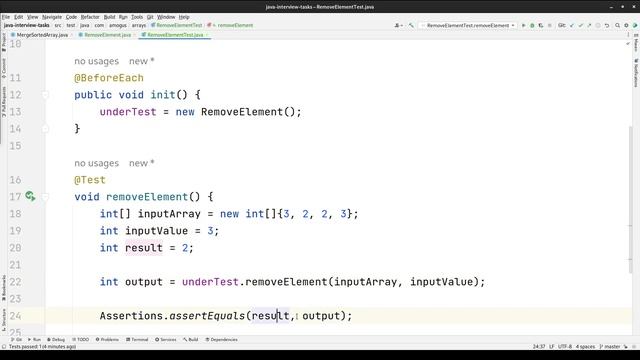Open the Pull Requests sidebar panel
The height and width of the screenshot is (360, 640).
(x=4, y=102)
